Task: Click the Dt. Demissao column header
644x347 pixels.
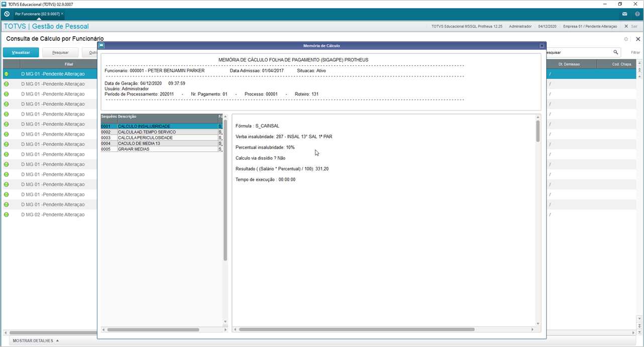Action: (571, 64)
